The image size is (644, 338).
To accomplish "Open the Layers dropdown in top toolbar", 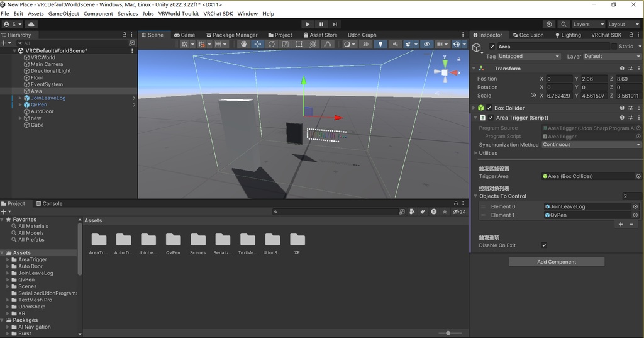I will [x=588, y=25].
